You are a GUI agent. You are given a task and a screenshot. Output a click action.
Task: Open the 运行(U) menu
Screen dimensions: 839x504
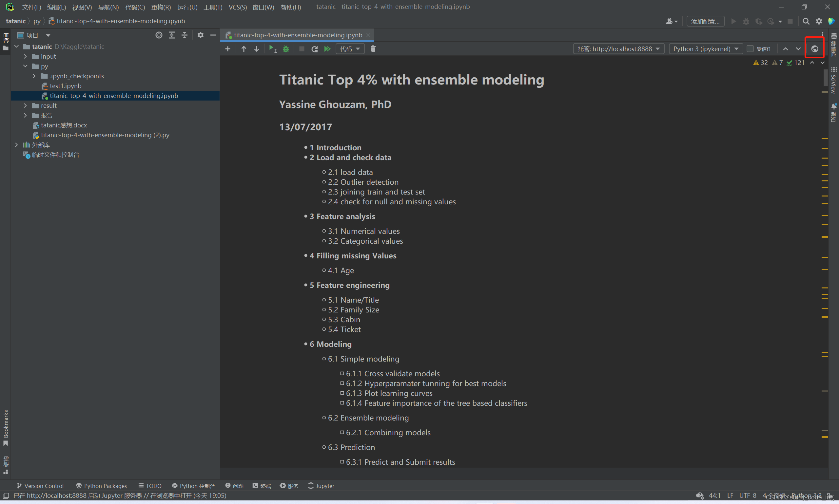187,7
